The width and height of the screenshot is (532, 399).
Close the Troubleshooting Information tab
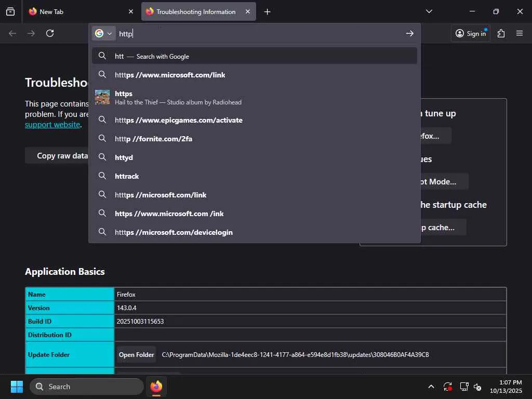[x=248, y=11]
